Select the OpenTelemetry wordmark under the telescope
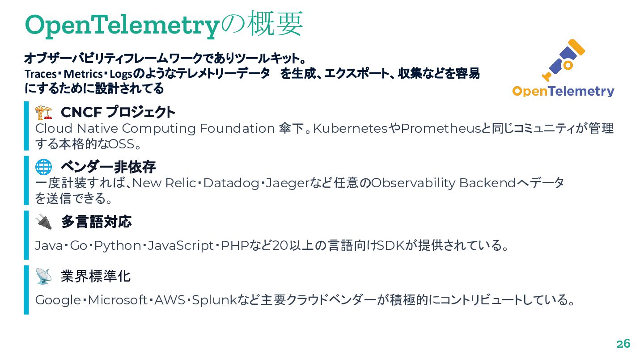This screenshot has height=362, width=644. (x=563, y=92)
